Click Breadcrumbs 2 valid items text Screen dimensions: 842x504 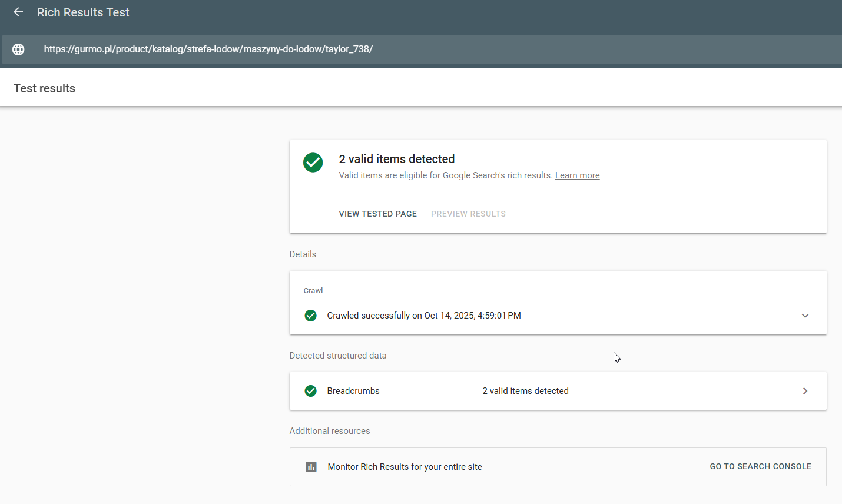pyautogui.click(x=525, y=391)
